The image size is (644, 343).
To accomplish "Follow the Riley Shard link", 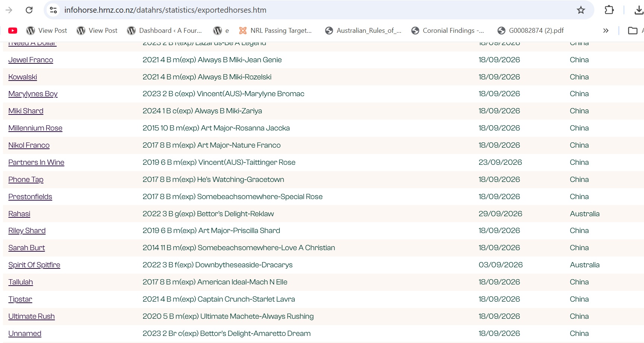I will pos(27,231).
